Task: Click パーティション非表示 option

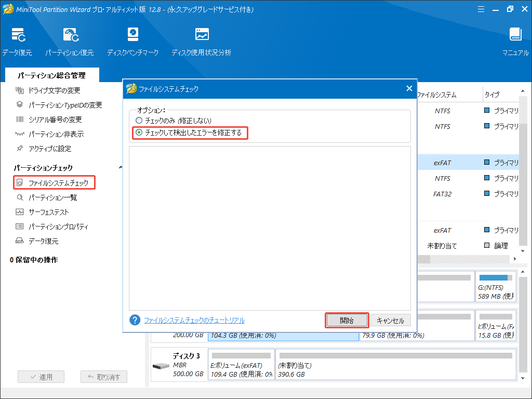Action: coord(49,134)
